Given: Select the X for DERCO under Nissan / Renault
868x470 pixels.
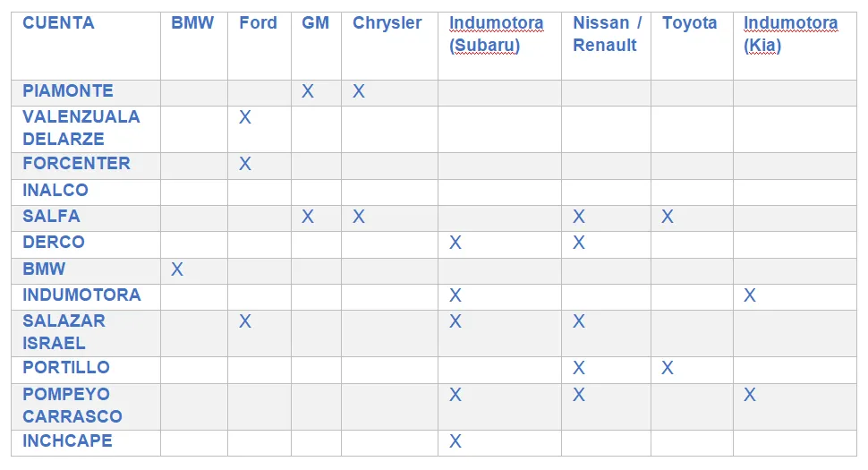Looking at the screenshot, I should pyautogui.click(x=579, y=243).
